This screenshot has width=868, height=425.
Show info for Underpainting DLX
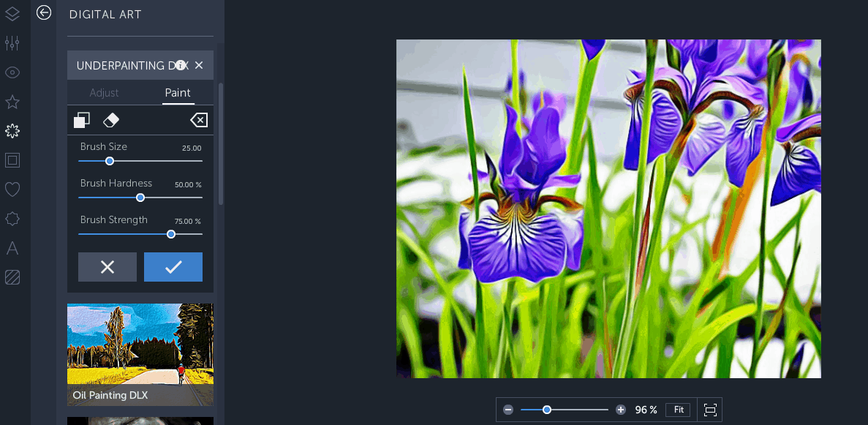181,65
